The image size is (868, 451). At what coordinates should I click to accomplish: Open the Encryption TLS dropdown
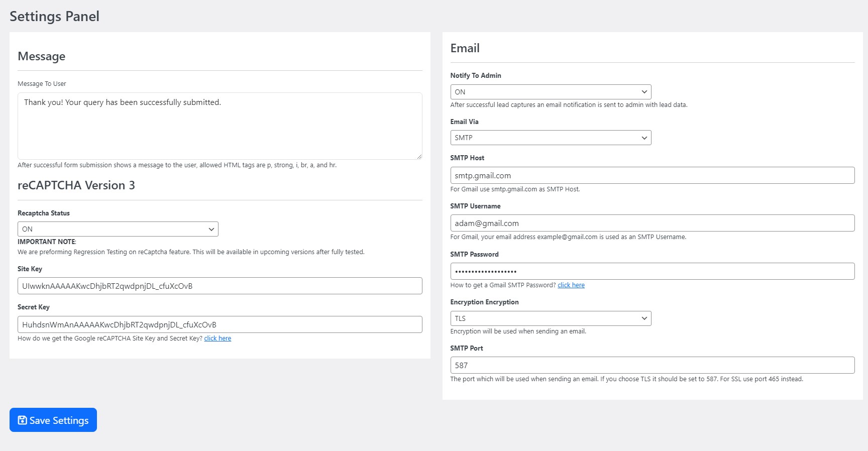click(x=551, y=318)
